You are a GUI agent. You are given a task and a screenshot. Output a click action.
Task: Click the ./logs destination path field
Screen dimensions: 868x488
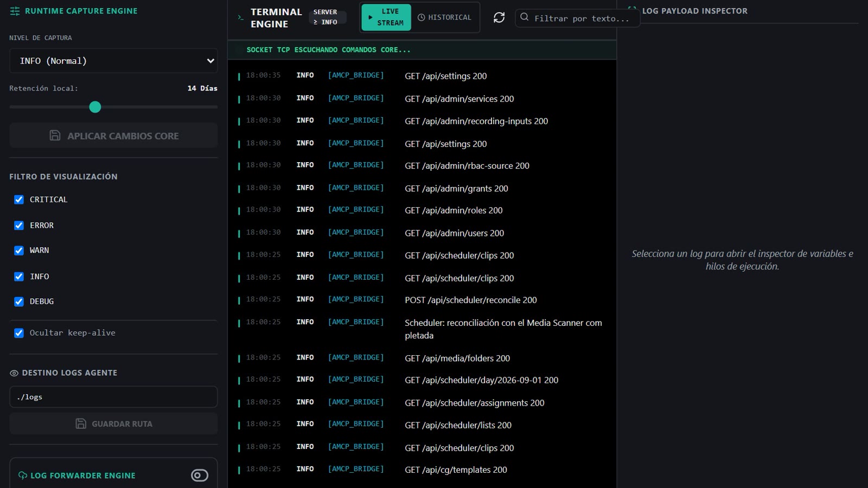(x=113, y=397)
